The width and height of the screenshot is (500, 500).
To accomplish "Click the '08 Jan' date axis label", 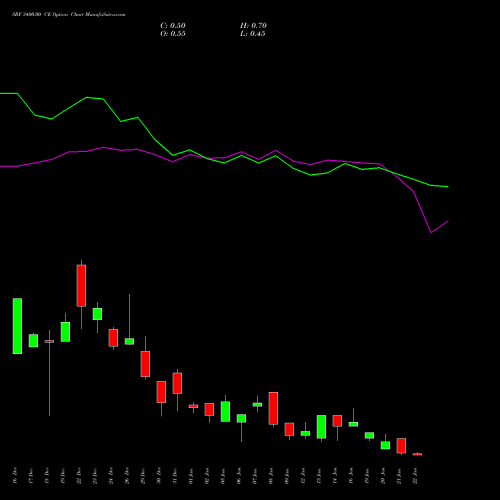I will coord(271,475).
